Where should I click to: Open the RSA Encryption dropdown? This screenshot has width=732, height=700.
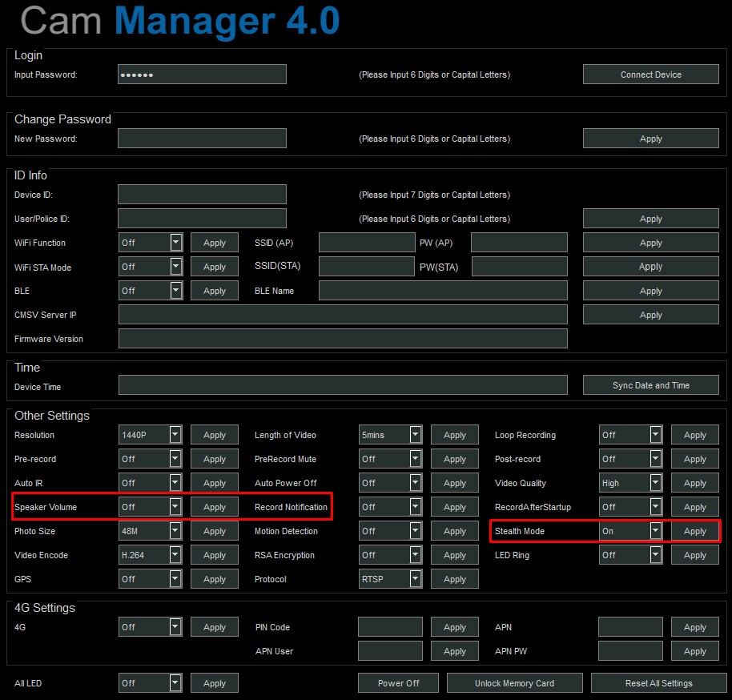point(390,555)
